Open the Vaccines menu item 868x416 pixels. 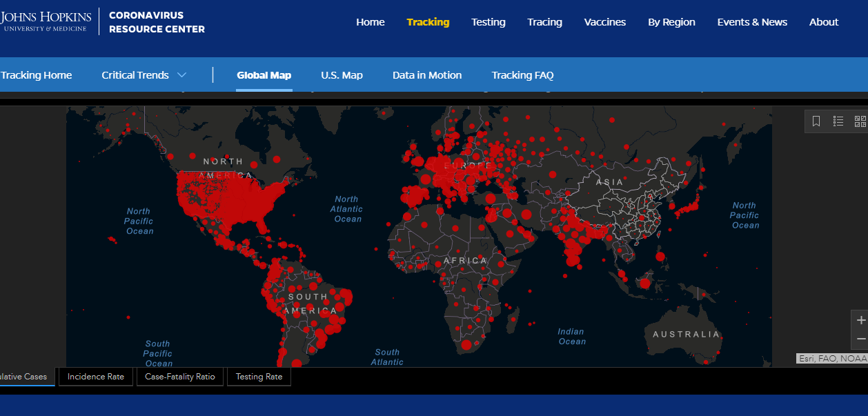(x=604, y=22)
